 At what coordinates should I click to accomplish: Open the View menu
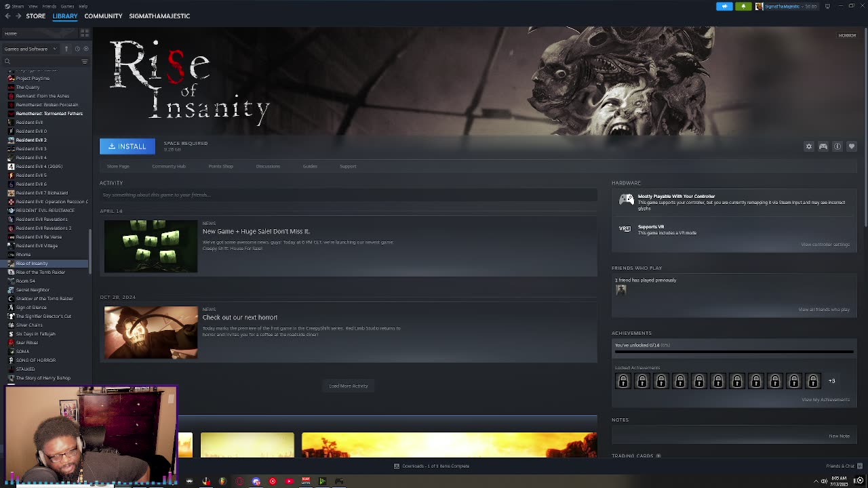point(33,6)
